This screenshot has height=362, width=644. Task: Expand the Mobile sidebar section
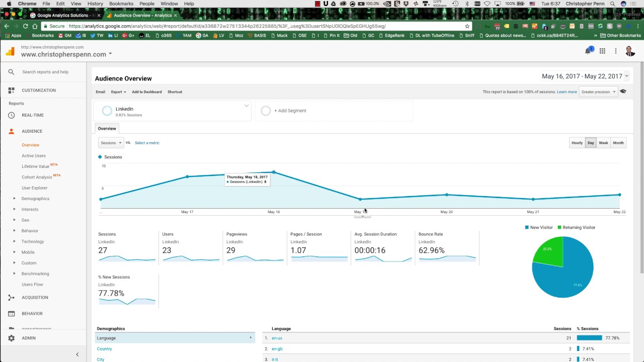point(14,252)
